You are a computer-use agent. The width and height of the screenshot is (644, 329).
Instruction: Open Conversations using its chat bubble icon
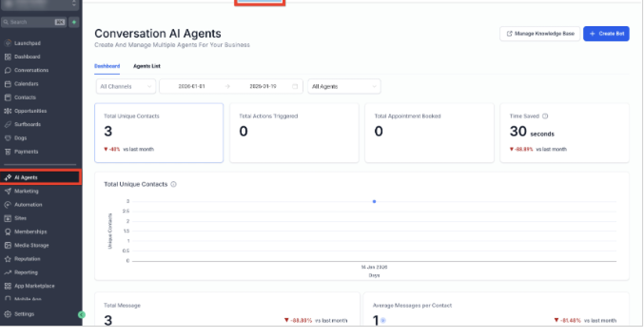8,70
